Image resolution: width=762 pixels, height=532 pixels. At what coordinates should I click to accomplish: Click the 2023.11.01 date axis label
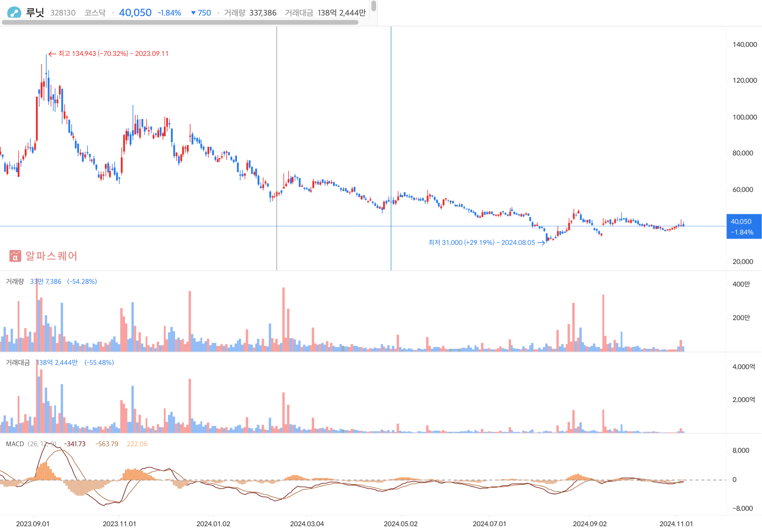(119, 524)
